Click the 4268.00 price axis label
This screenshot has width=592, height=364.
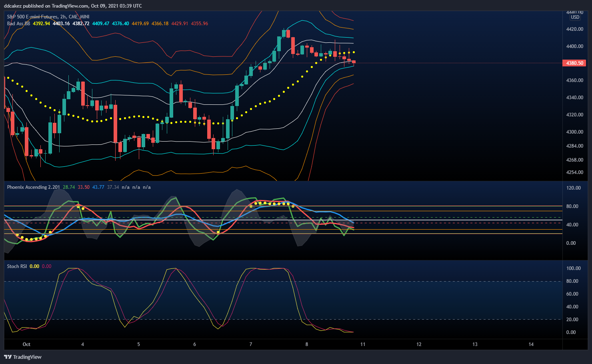coord(575,160)
